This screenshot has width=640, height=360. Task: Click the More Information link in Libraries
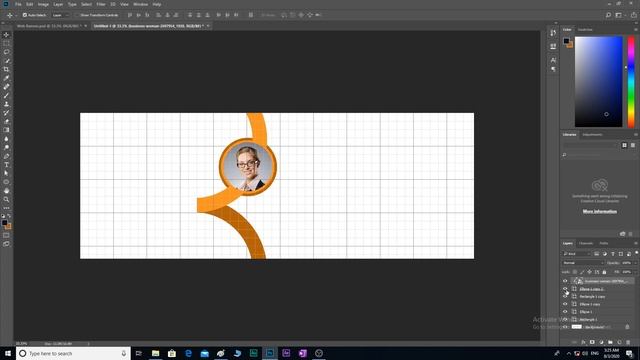[x=600, y=211]
